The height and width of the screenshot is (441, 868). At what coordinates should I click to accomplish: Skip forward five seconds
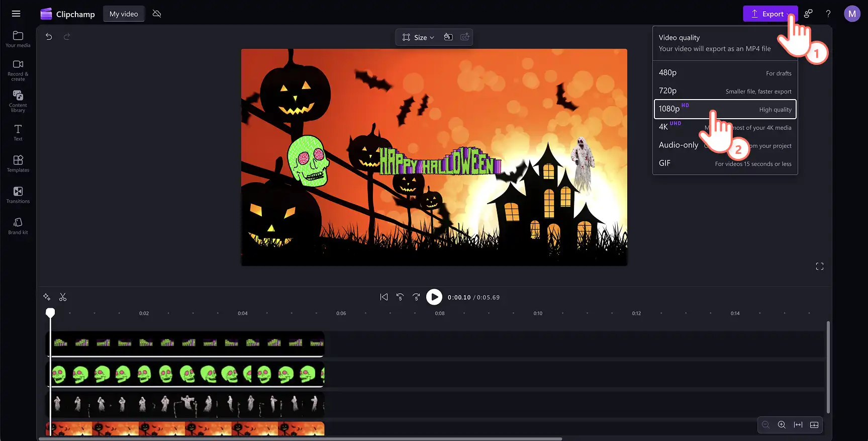tap(416, 297)
